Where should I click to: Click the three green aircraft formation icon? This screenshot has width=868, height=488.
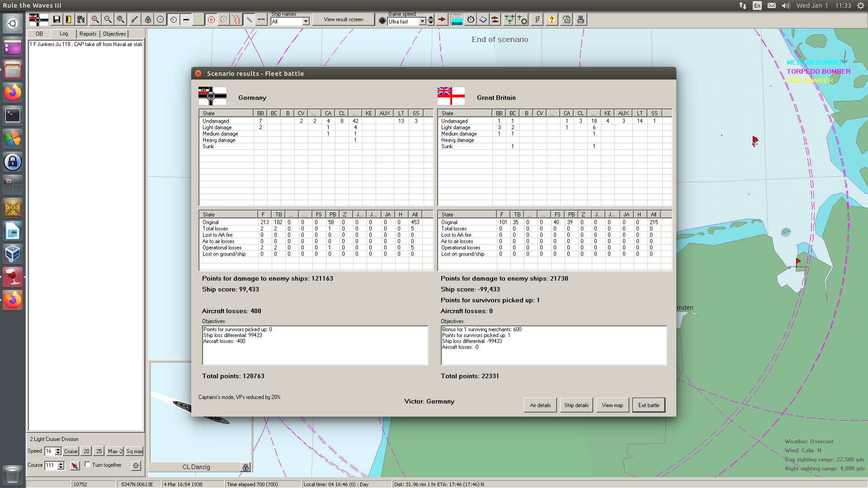(x=509, y=19)
